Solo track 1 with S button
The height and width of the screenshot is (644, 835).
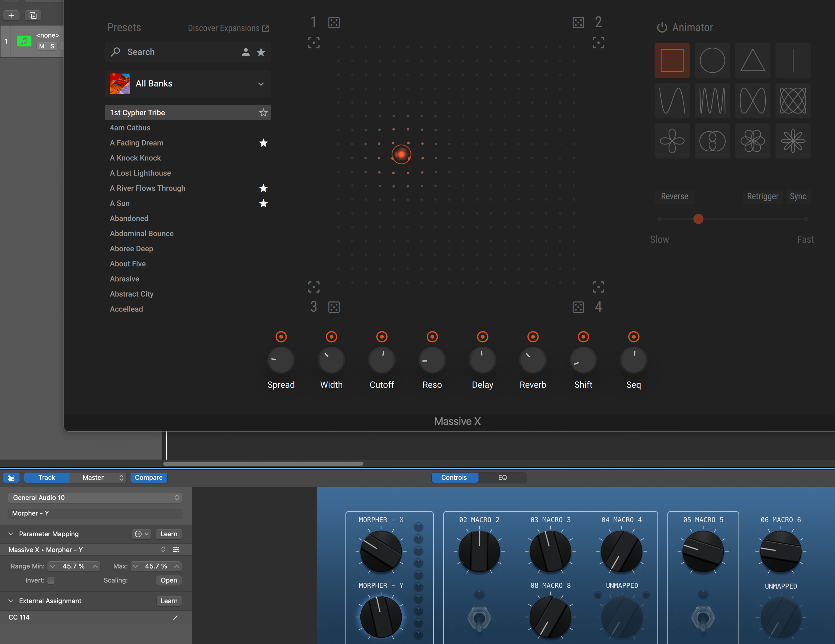[x=52, y=46]
